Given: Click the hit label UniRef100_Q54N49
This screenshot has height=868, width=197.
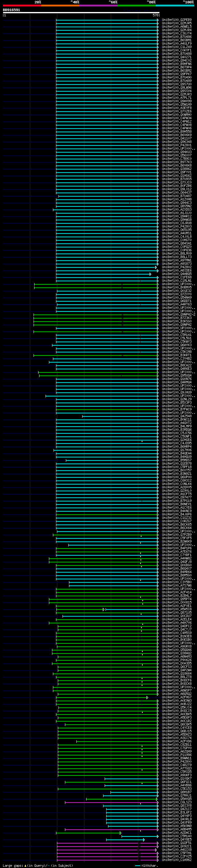Looking at the screenshot, I should [x=177, y=297].
